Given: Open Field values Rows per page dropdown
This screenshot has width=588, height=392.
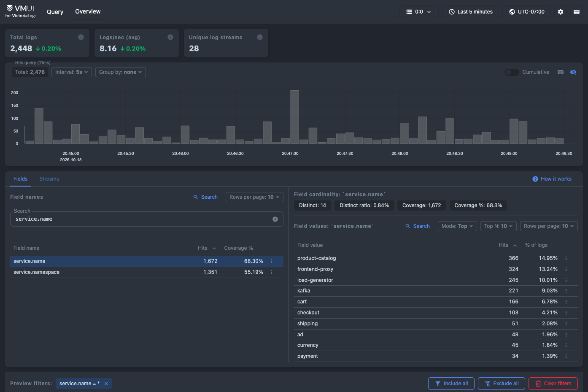Looking at the screenshot, I should (x=549, y=226).
